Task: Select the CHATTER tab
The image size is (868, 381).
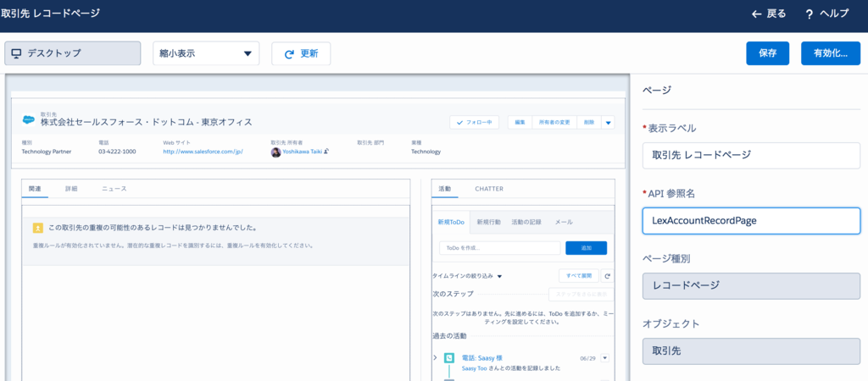Action: (489, 189)
